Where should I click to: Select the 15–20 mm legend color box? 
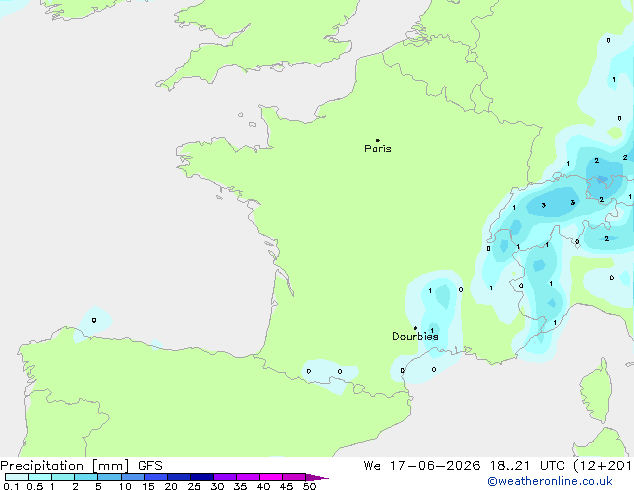pyautogui.click(x=156, y=477)
